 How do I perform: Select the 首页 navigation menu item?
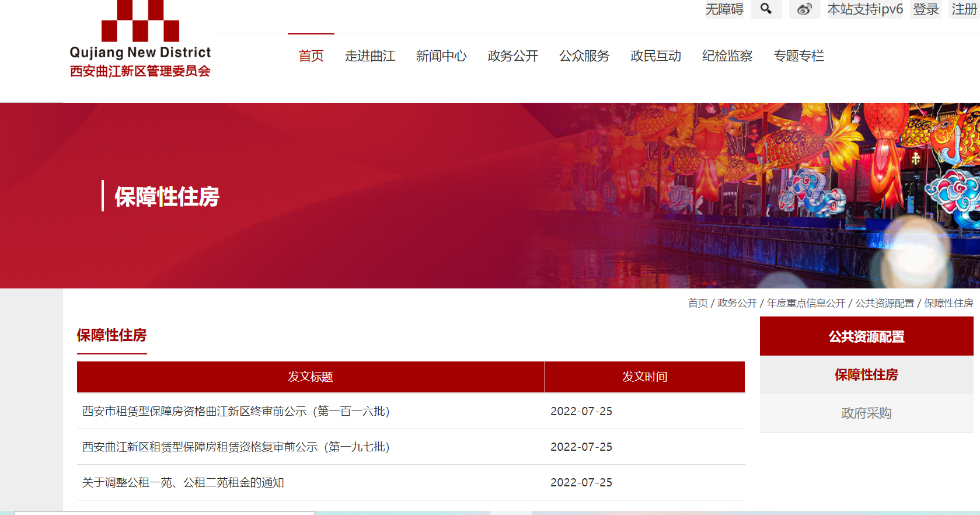point(311,56)
